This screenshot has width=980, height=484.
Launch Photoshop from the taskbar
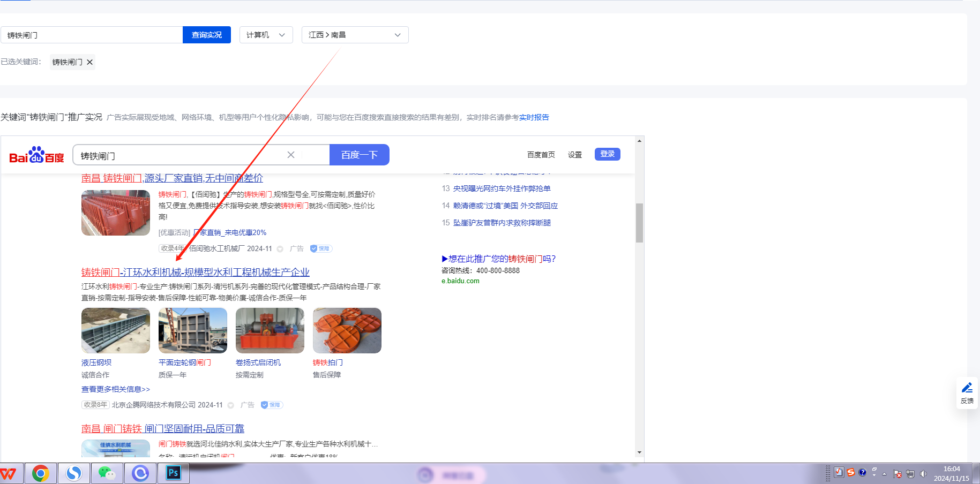pos(174,474)
